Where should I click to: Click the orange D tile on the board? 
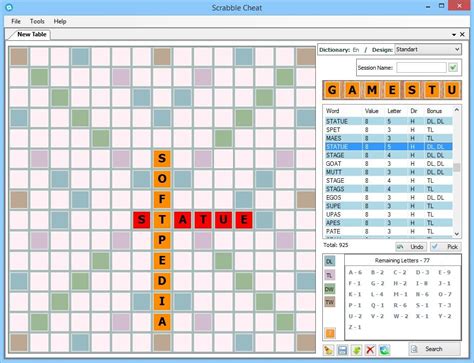[x=162, y=281]
